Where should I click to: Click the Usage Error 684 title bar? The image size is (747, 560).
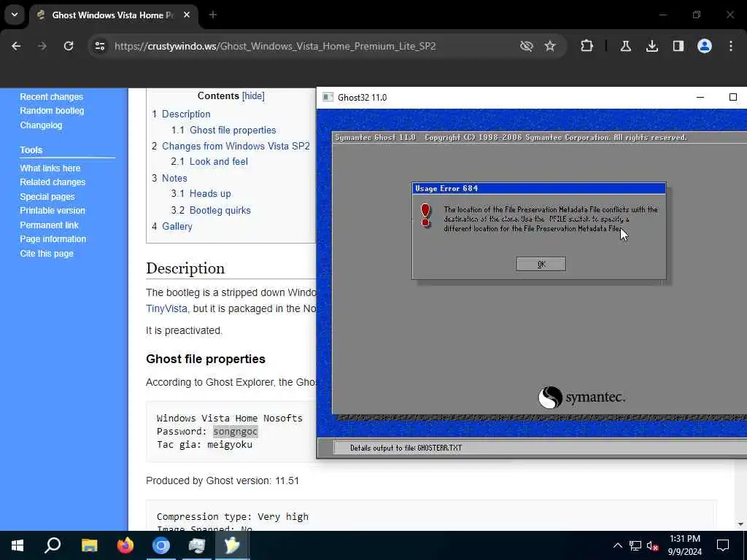tap(539, 189)
